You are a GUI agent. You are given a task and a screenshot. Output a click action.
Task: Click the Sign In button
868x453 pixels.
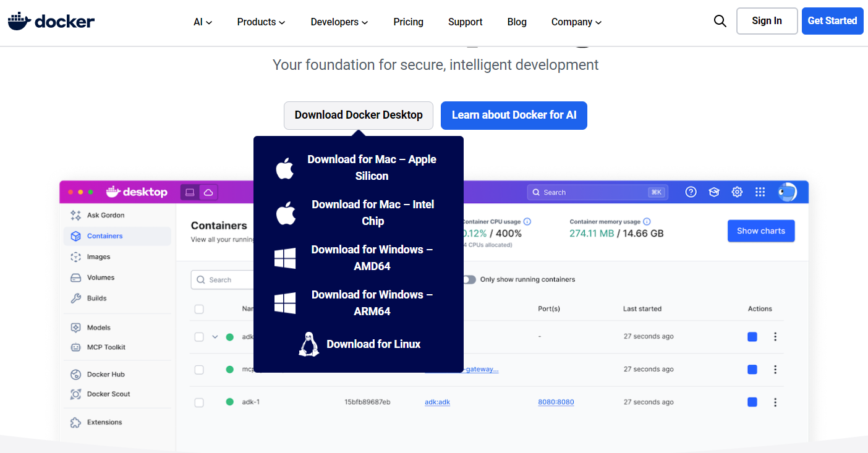(x=767, y=21)
